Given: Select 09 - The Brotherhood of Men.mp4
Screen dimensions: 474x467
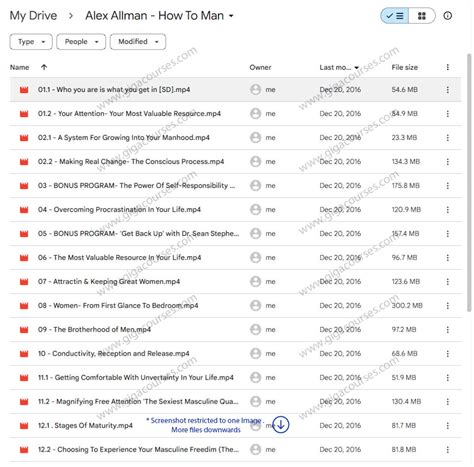Looking at the screenshot, I should (235, 330).
